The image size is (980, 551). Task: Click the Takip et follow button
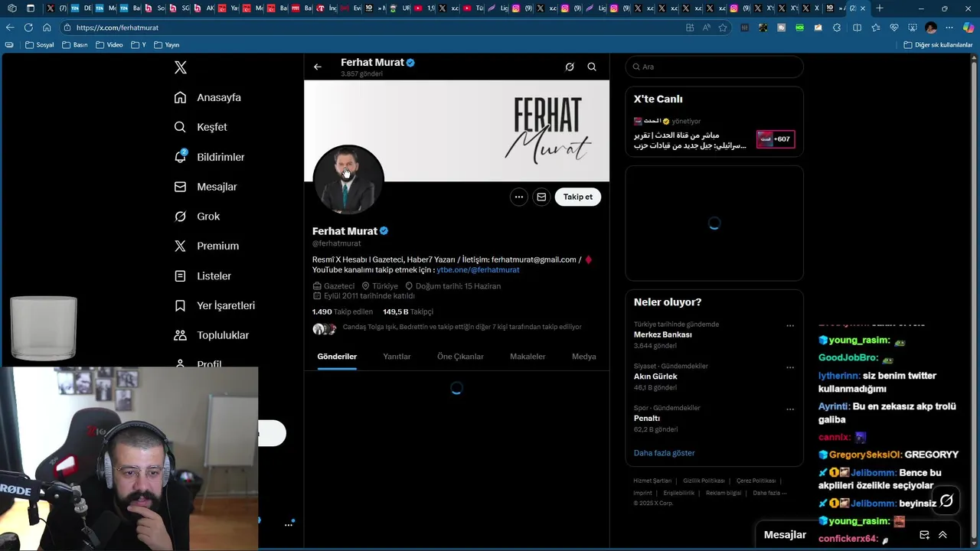[578, 197]
